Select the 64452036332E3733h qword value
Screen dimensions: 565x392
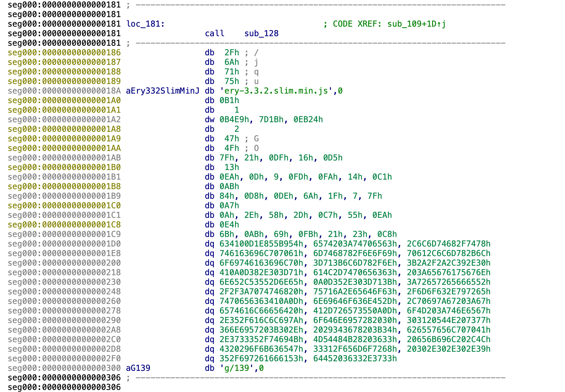point(355,359)
